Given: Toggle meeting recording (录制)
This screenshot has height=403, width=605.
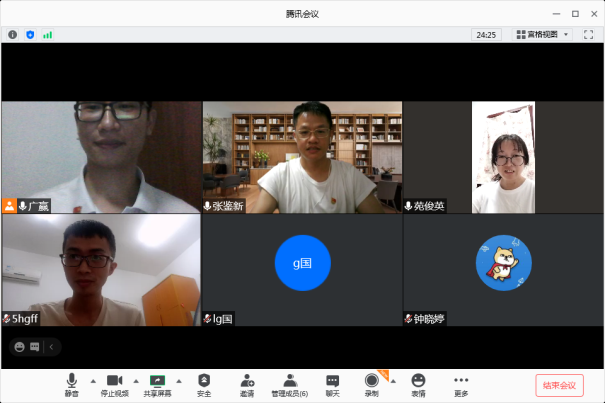Looking at the screenshot, I should click(x=372, y=383).
